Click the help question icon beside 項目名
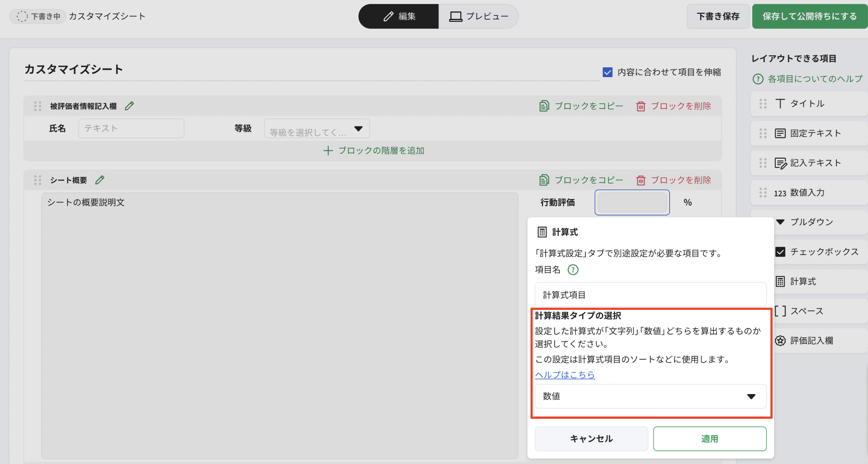868x464 pixels. coord(573,270)
